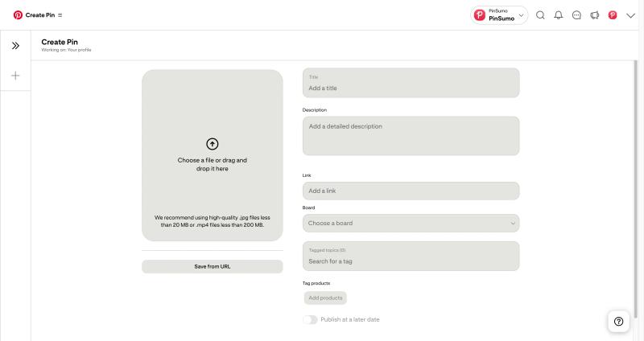The image size is (644, 341).
Task: Focus the Search for a tag field
Action: coord(411,256)
